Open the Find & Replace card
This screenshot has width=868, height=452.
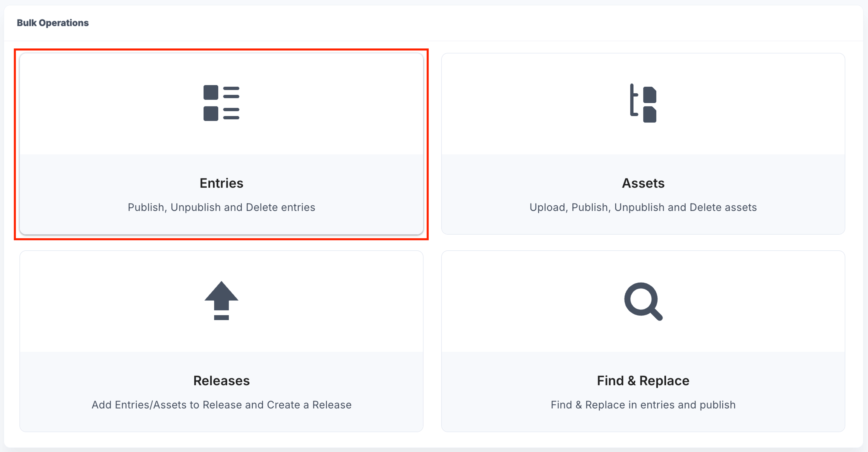pos(643,341)
